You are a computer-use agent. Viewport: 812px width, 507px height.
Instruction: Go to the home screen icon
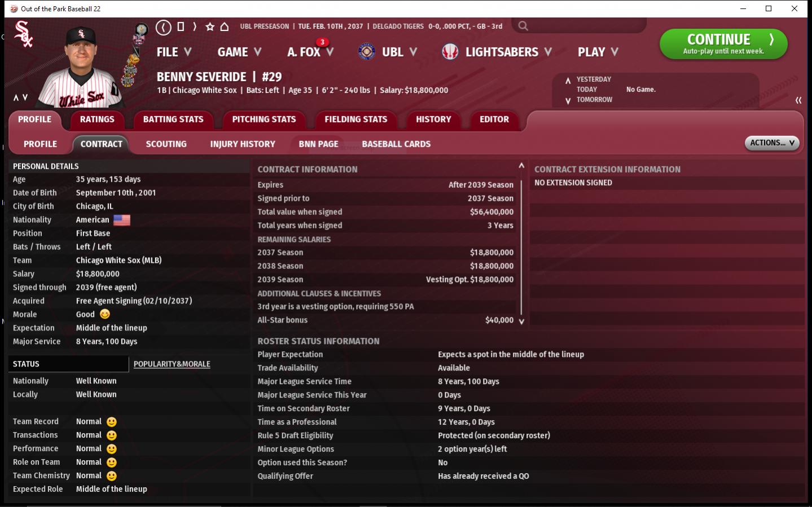click(x=225, y=27)
